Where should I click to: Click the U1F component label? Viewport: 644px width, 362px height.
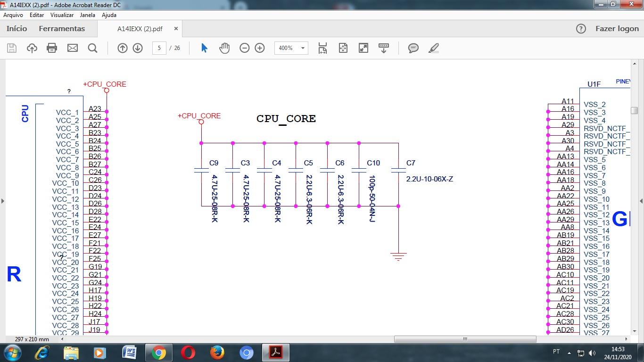[594, 84]
